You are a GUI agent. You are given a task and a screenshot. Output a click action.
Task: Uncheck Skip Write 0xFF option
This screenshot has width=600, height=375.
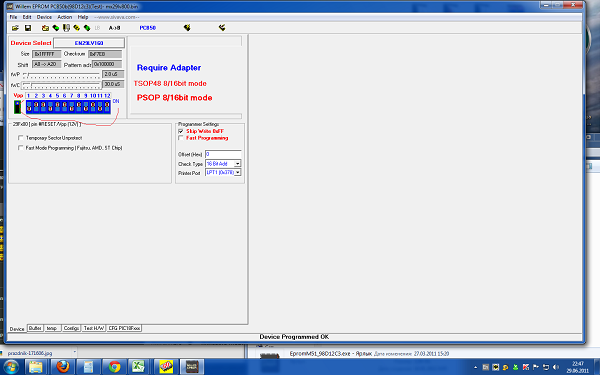[x=181, y=131]
